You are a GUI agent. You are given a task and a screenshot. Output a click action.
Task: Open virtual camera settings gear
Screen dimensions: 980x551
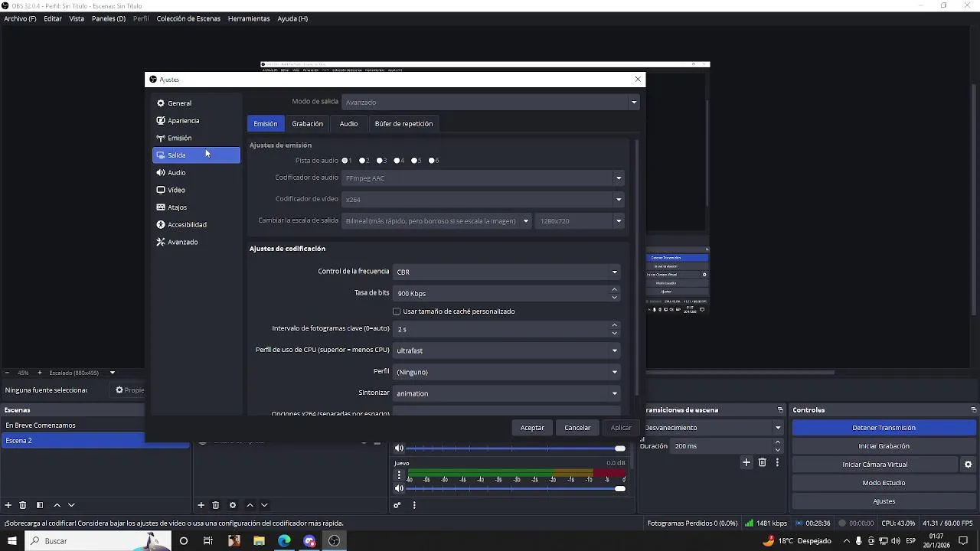(968, 465)
